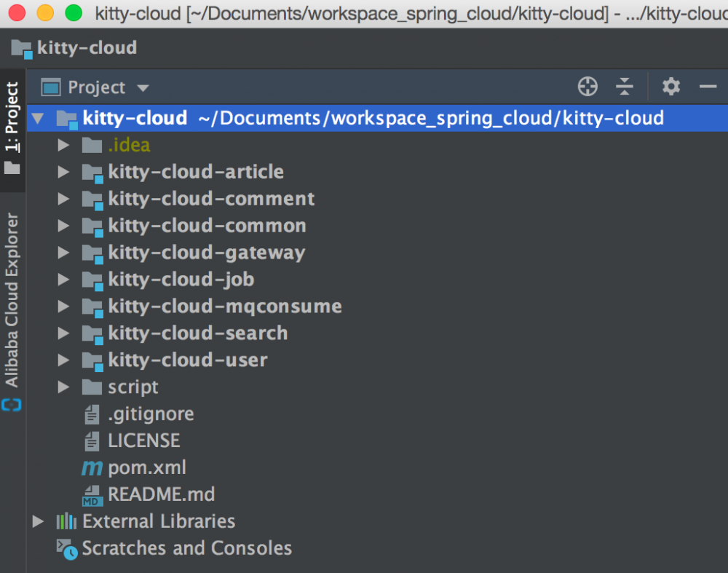Screen dimensions: 728x573
Task: Select the LICENSE file
Action: pos(143,440)
